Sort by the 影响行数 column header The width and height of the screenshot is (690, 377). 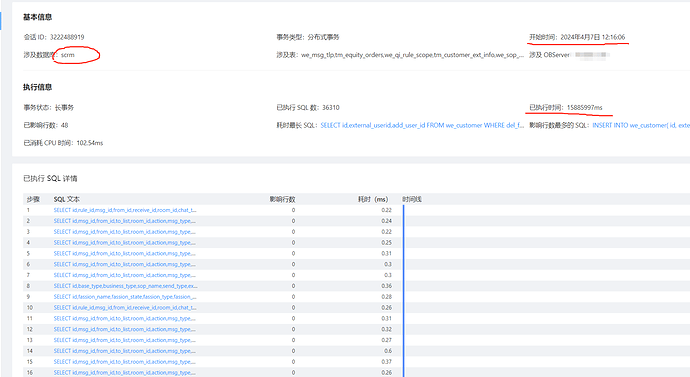tap(282, 199)
